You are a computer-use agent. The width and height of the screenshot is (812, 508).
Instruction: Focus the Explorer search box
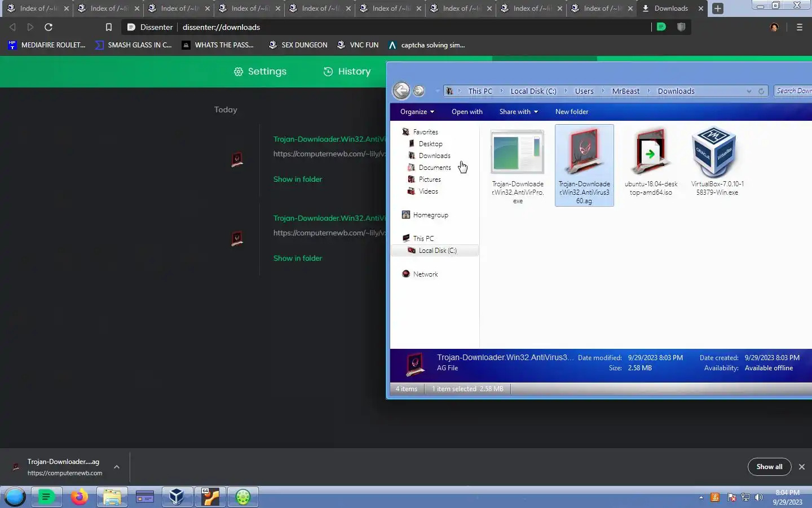(x=793, y=91)
